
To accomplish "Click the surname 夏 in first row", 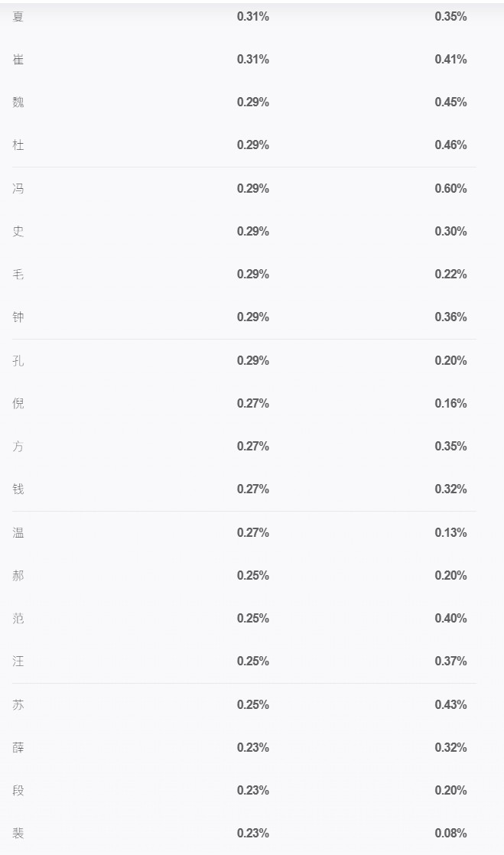I will (18, 16).
